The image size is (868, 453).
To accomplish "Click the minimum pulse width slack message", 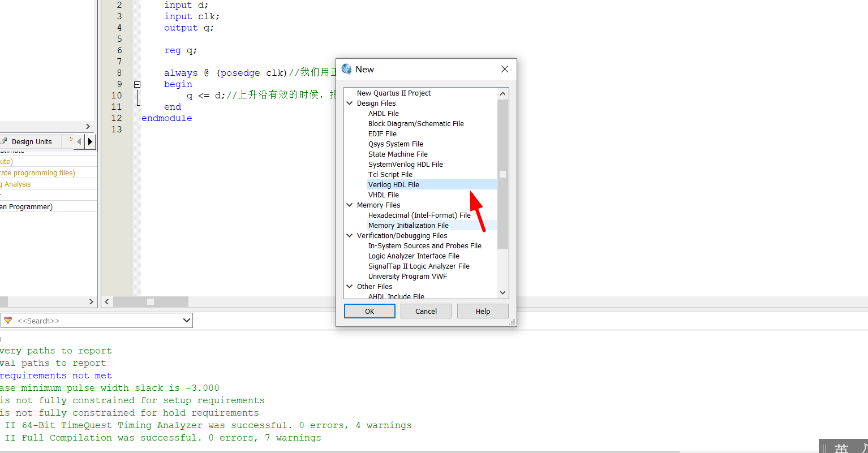I will 110,388.
